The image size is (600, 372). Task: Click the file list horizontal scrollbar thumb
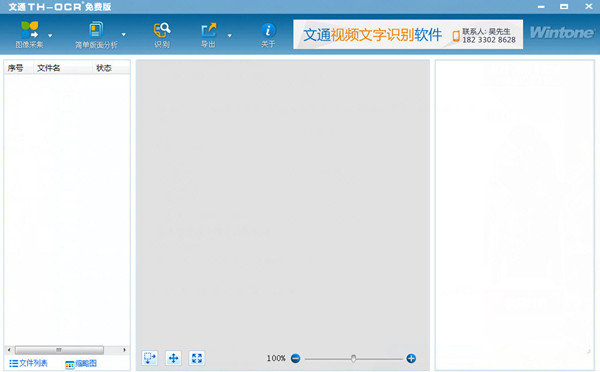coord(59,350)
